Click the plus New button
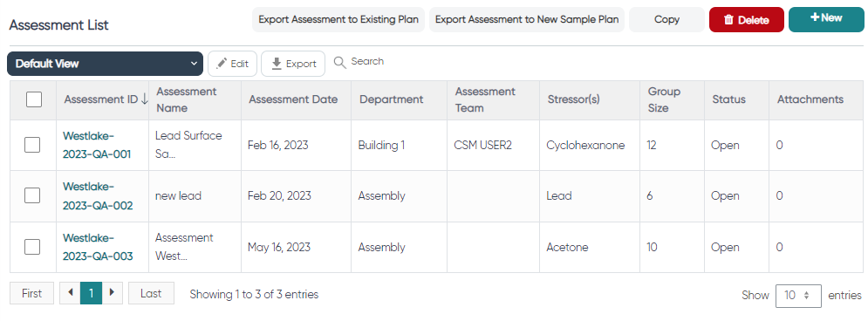Screen dimensions: 868x321 pos(826,19)
